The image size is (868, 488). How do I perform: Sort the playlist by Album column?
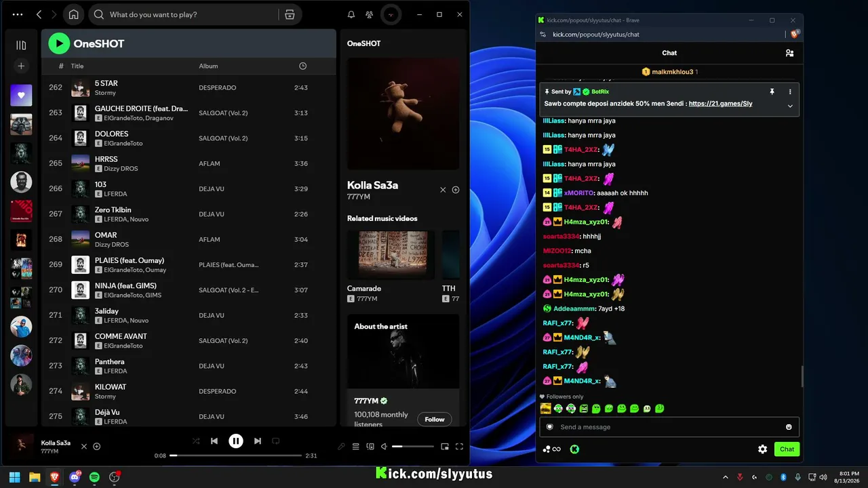pyautogui.click(x=208, y=66)
